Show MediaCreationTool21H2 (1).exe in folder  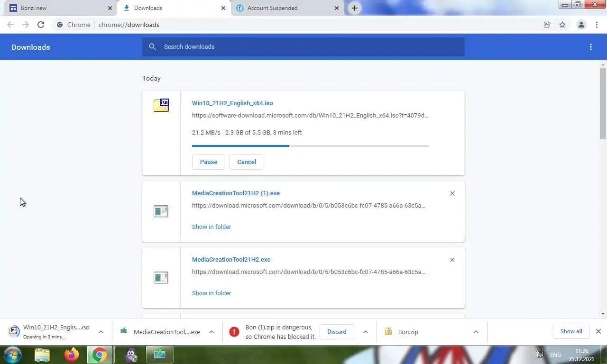tap(212, 227)
